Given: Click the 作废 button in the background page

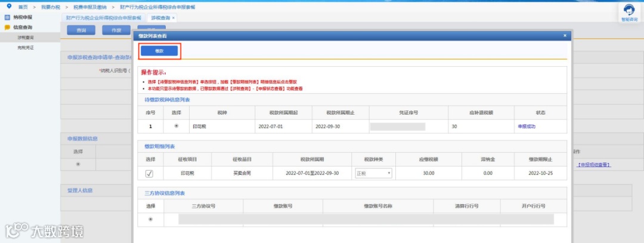Looking at the screenshot, I should pyautogui.click(x=116, y=30).
